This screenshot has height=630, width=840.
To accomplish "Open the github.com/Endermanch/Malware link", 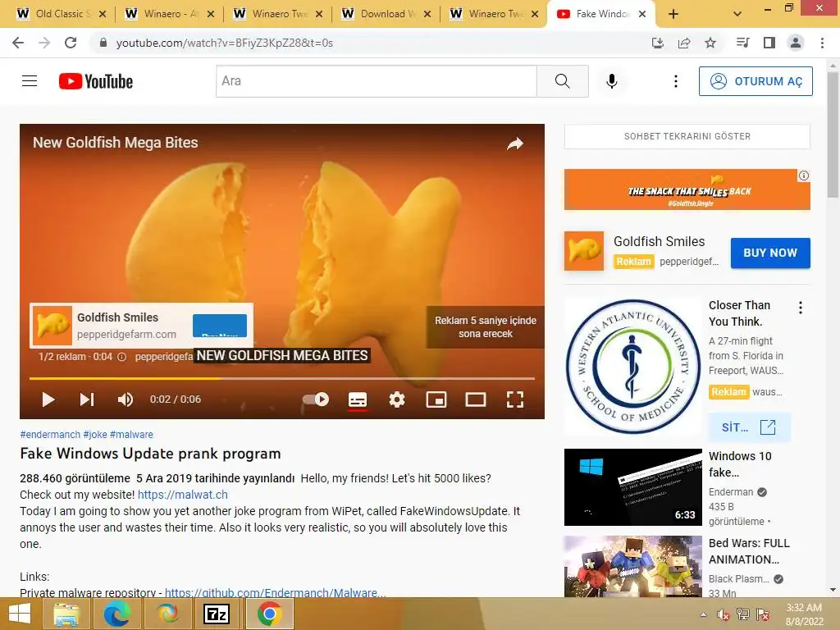I will pos(275,592).
